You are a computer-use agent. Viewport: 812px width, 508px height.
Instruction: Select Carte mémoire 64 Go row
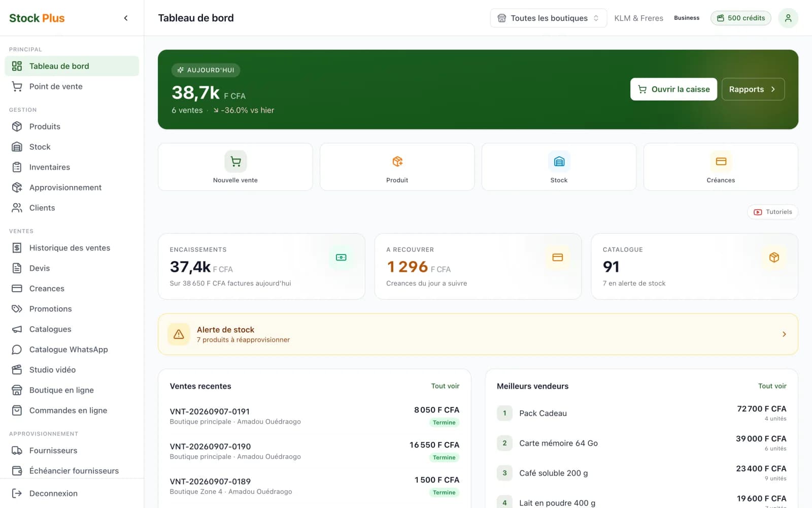641,443
